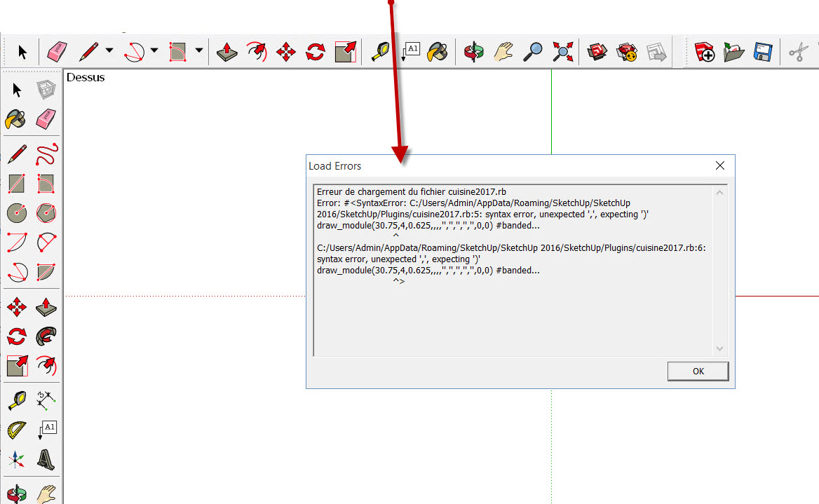
Task: Click scroll-down arrow in error message box
Action: pos(719,348)
